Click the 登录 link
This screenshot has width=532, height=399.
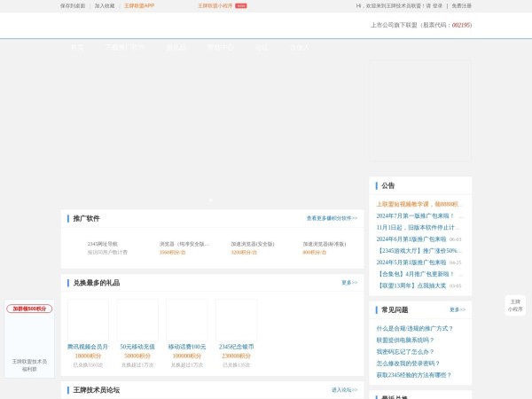coord(437,5)
